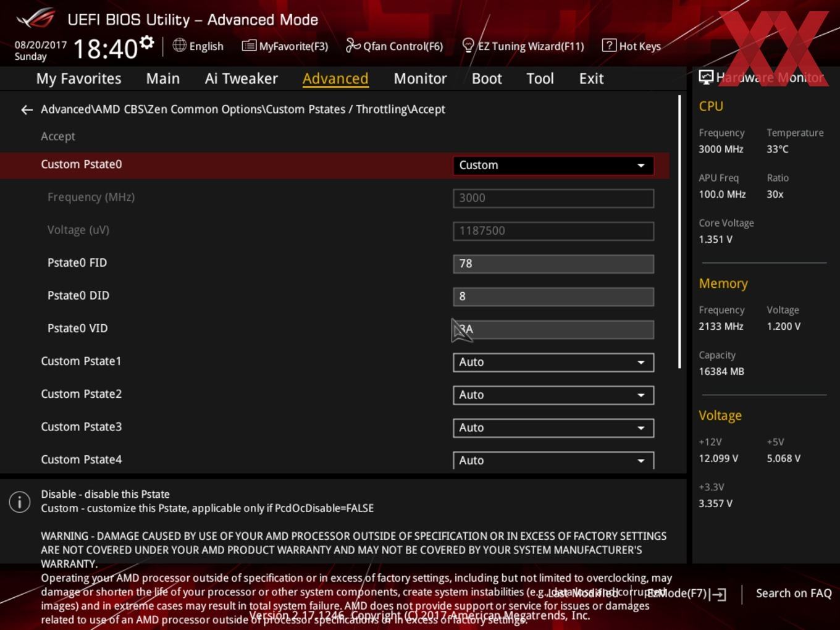Select the Custom Pstate1 row label
The image size is (840, 630).
pyautogui.click(x=81, y=361)
